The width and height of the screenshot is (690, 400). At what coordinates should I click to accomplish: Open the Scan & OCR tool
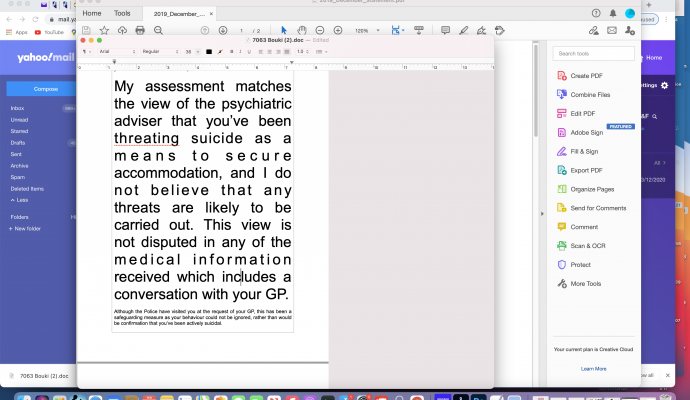tap(589, 246)
